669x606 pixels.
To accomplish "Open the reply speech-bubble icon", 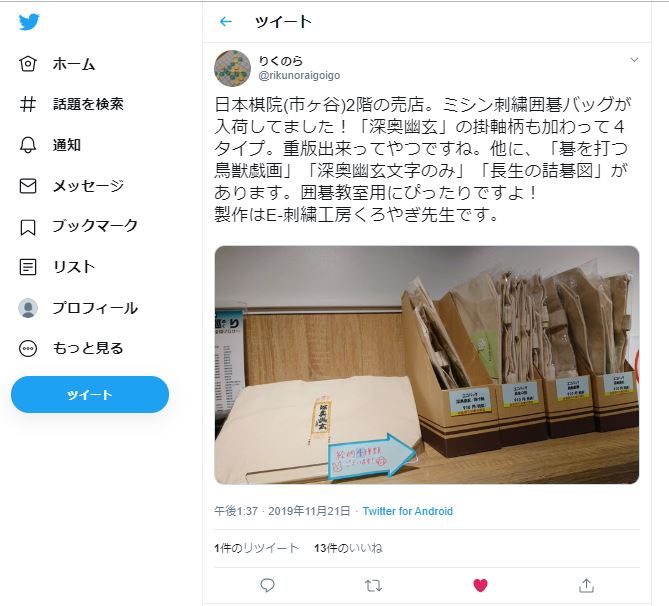I will 267,586.
